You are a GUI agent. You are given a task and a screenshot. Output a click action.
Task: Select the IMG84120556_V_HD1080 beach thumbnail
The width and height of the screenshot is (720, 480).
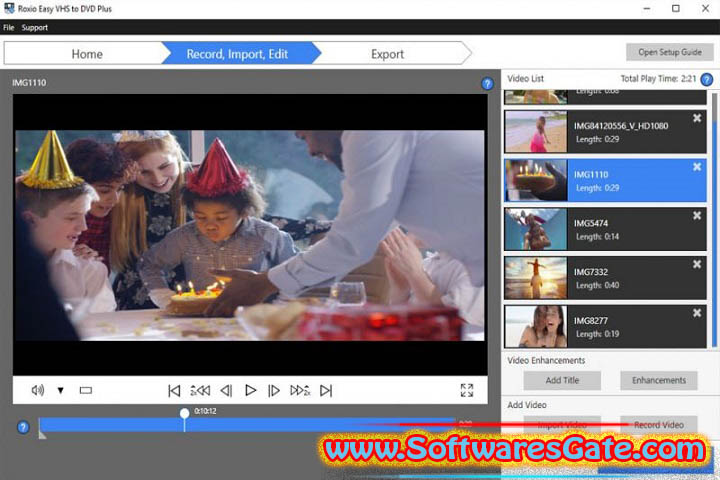(536, 131)
